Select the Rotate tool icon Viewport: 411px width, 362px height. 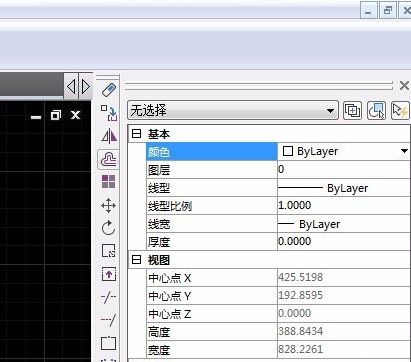(108, 228)
